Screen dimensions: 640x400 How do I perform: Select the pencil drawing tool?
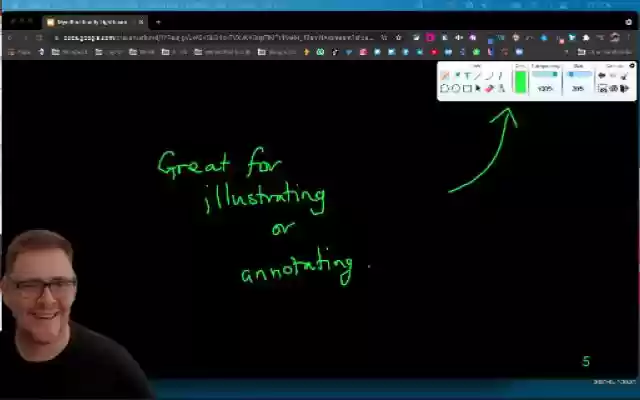445,76
